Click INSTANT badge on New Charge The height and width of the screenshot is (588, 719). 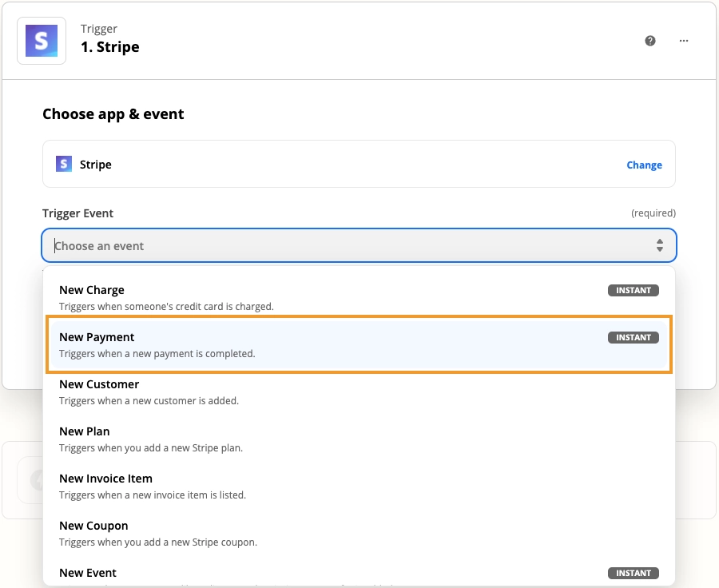pos(634,290)
